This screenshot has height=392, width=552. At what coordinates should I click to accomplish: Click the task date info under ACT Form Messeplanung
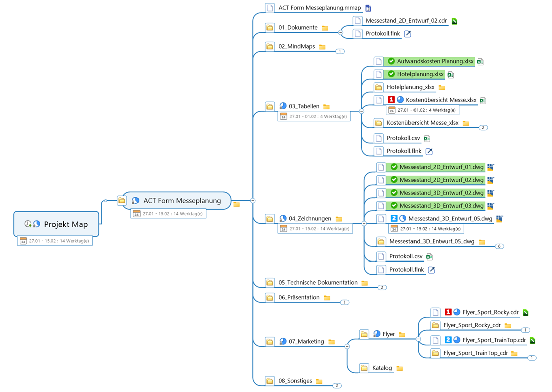[169, 214]
